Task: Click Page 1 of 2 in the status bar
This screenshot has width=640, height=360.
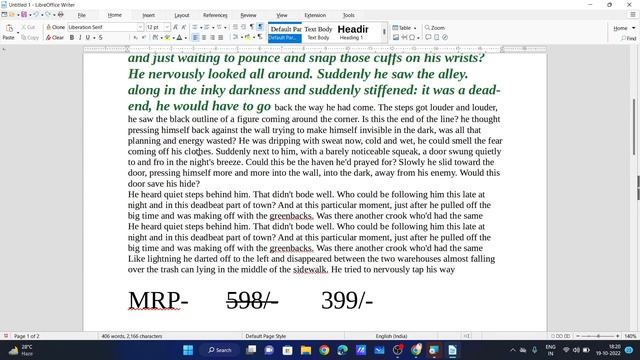Action: [27, 336]
